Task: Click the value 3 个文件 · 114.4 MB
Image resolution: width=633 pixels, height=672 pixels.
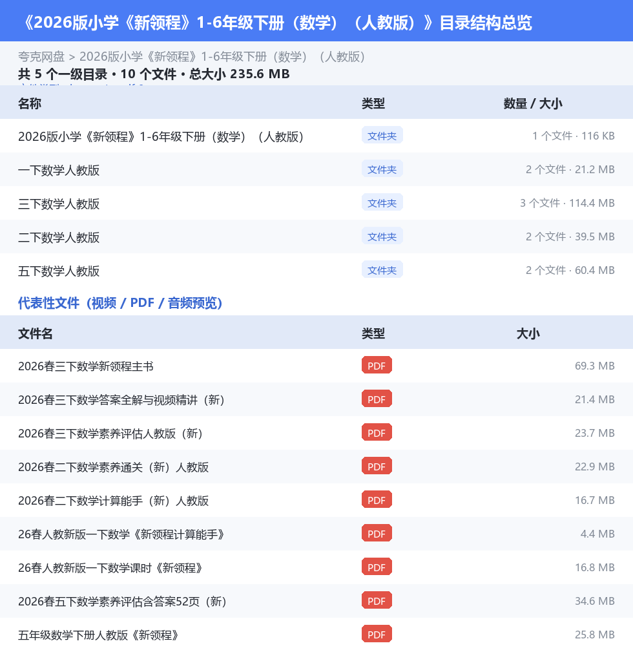Action: click(567, 203)
